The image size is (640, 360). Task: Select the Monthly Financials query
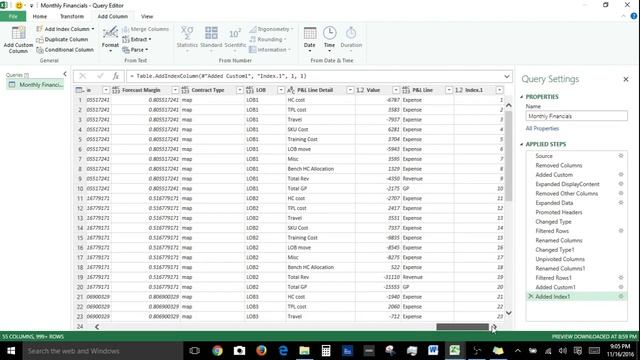click(36, 84)
